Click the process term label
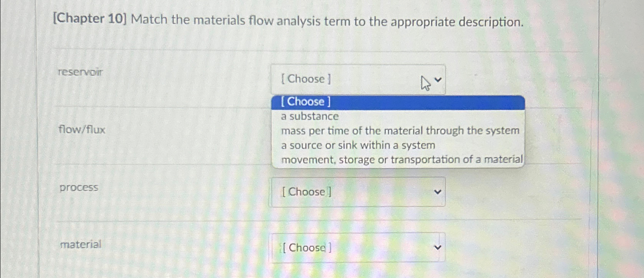Image resolution: width=644 pixels, height=278 pixels. coord(79,188)
